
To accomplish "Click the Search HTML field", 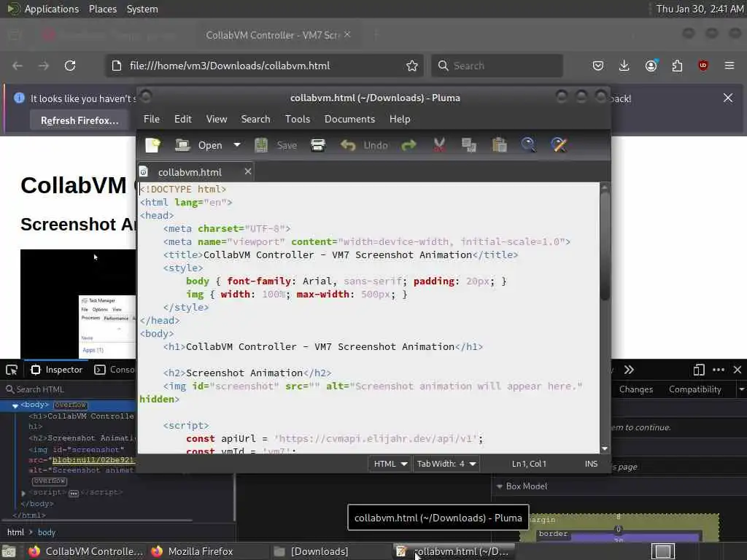I will (x=69, y=389).
